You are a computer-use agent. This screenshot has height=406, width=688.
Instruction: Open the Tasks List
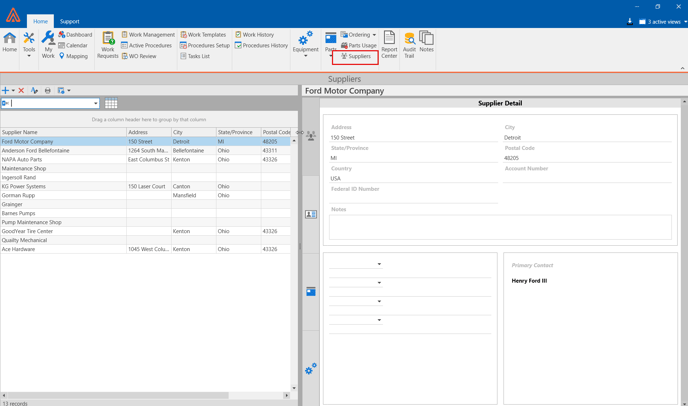pos(195,56)
